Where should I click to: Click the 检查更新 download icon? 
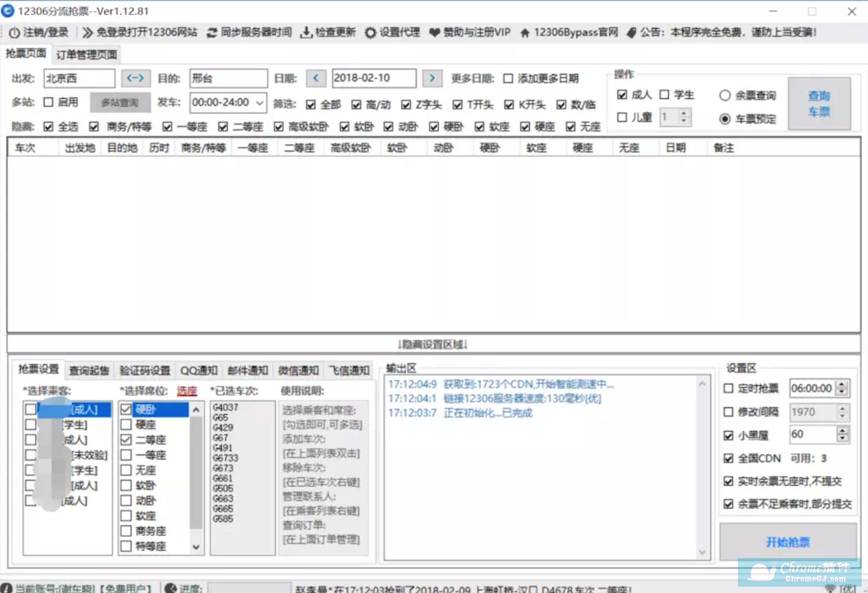pyautogui.click(x=306, y=33)
